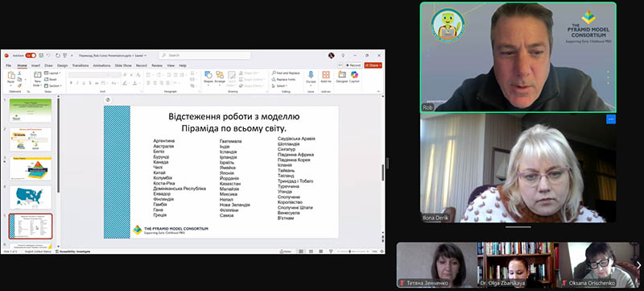Open the Add-ins button
The image size is (644, 291).
point(326,77)
